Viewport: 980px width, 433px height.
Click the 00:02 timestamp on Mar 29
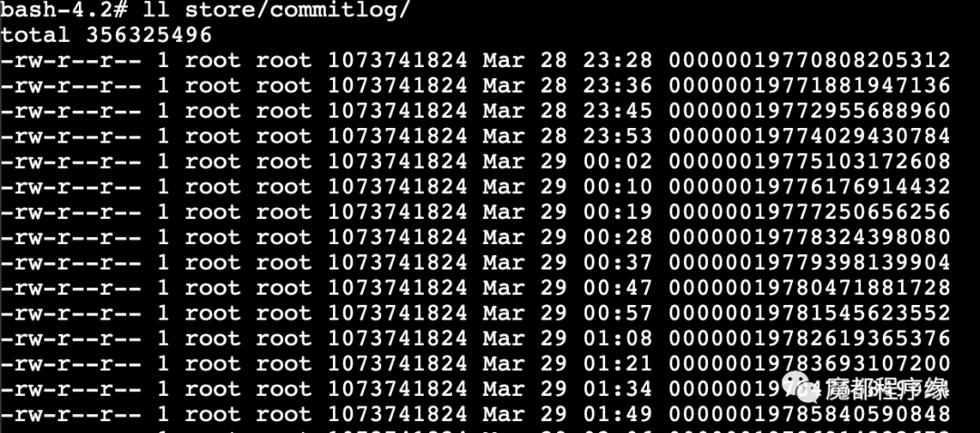pos(618,162)
